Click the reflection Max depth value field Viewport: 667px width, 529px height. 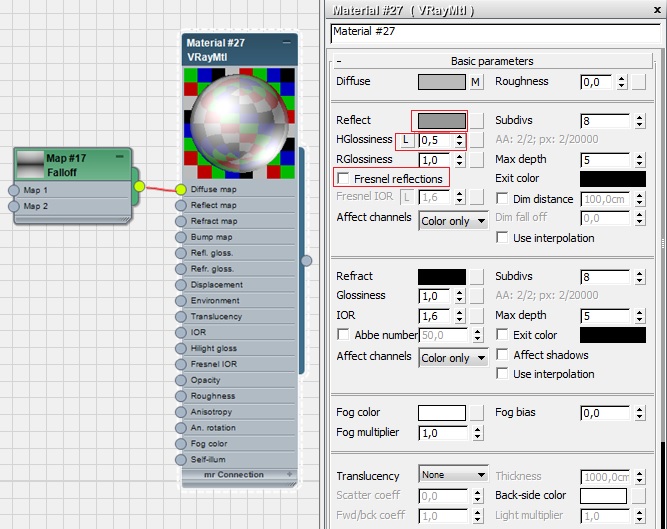point(605,160)
